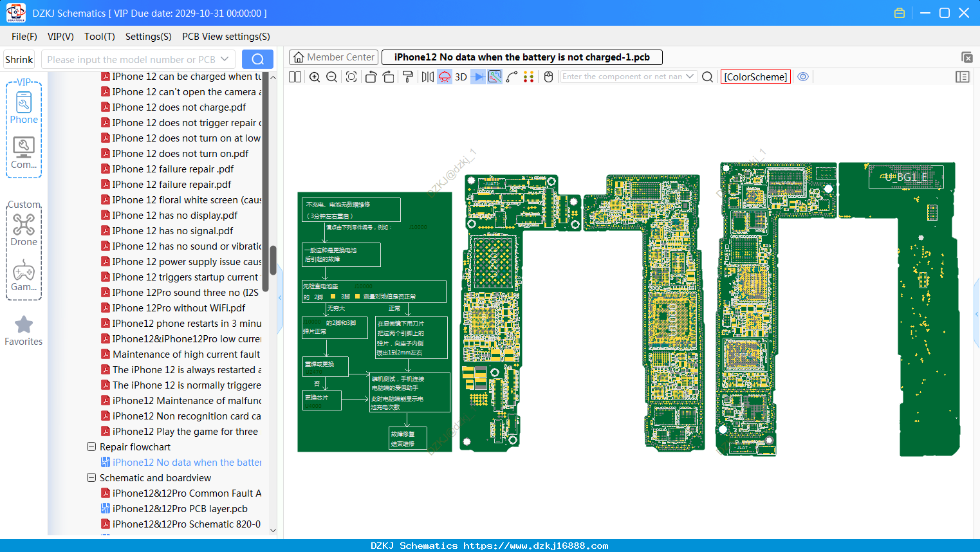Click the file list vertical scrollbar thumb

coord(273,260)
